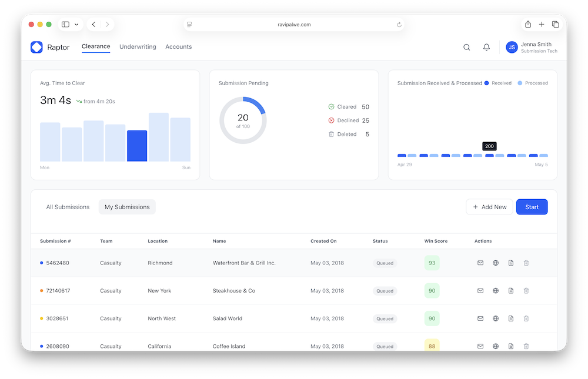Open the JS avatar profile menu
The height and width of the screenshot is (379, 588).
point(511,47)
